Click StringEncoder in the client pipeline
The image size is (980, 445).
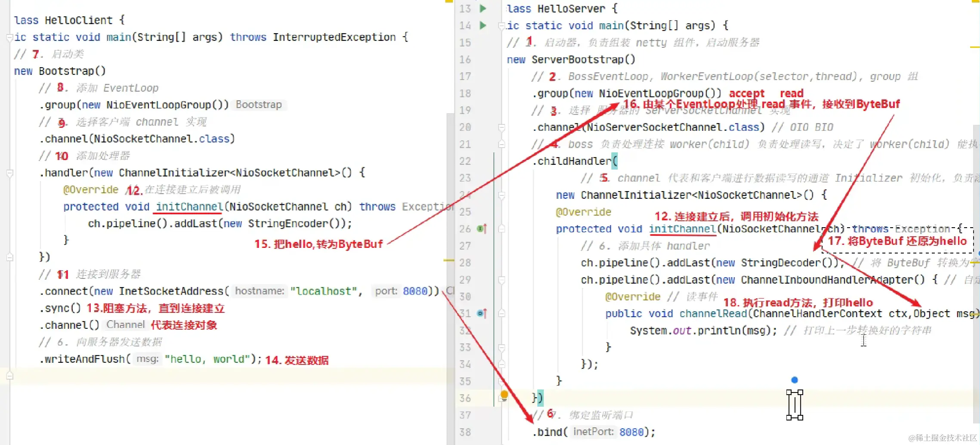tap(288, 223)
